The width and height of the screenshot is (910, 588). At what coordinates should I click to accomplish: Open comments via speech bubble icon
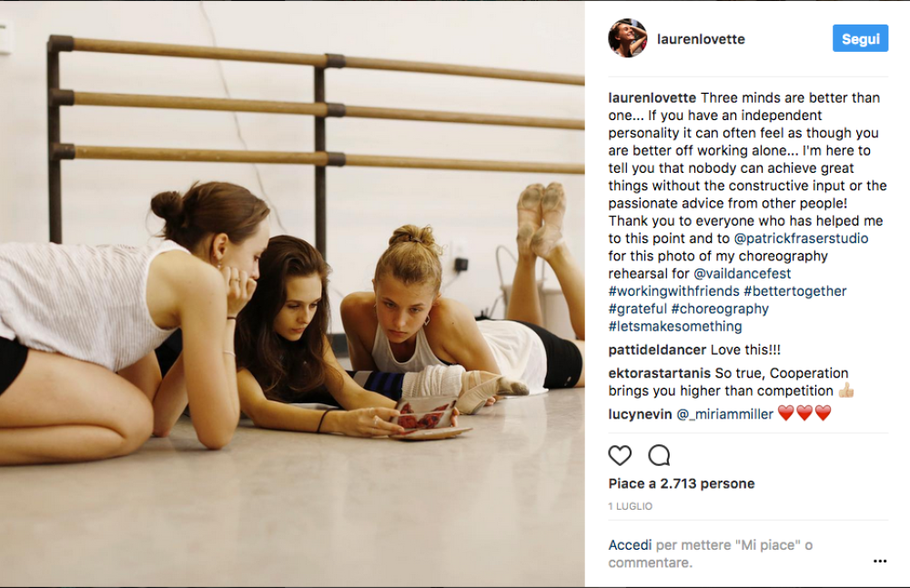click(x=659, y=455)
